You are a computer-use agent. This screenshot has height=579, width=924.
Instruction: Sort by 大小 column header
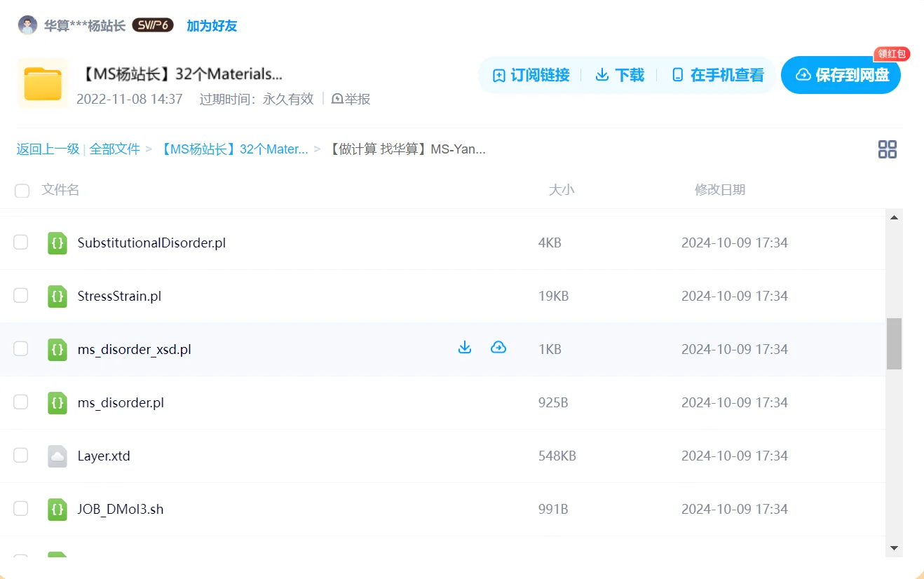(x=562, y=190)
